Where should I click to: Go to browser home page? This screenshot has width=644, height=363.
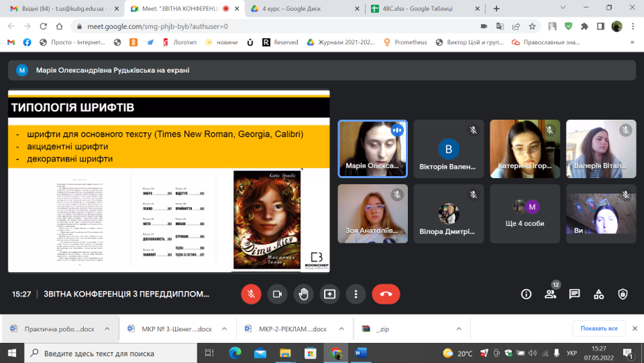coord(59,26)
